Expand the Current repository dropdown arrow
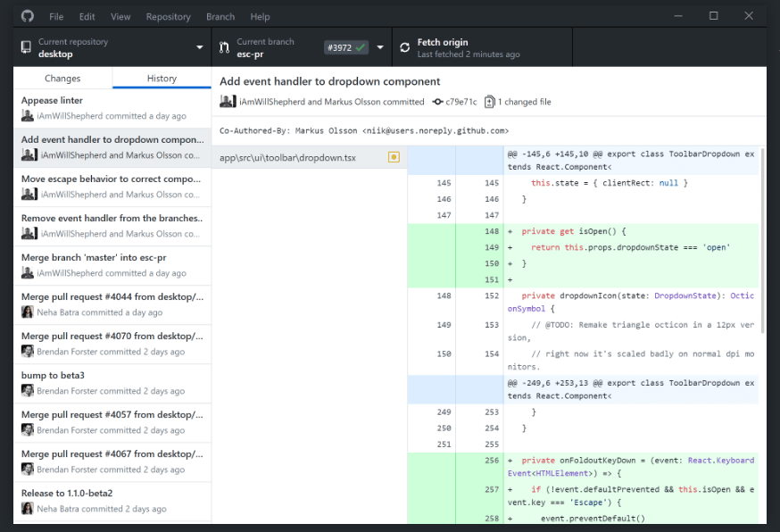 click(200, 48)
